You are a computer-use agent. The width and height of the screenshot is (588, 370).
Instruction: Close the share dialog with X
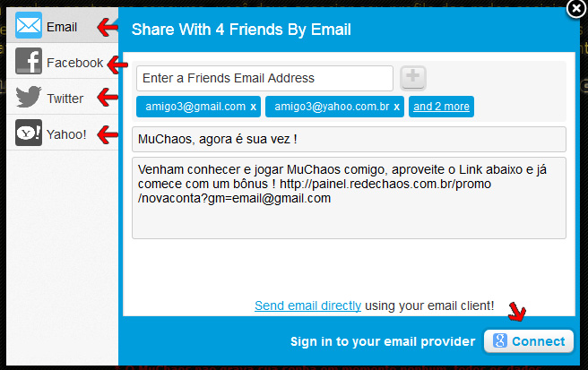[576, 8]
